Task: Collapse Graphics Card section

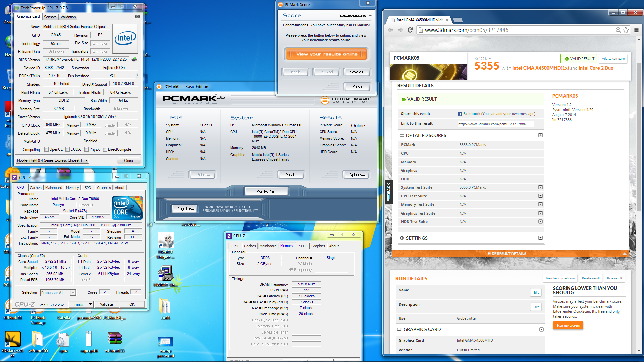Action: pos(541,330)
